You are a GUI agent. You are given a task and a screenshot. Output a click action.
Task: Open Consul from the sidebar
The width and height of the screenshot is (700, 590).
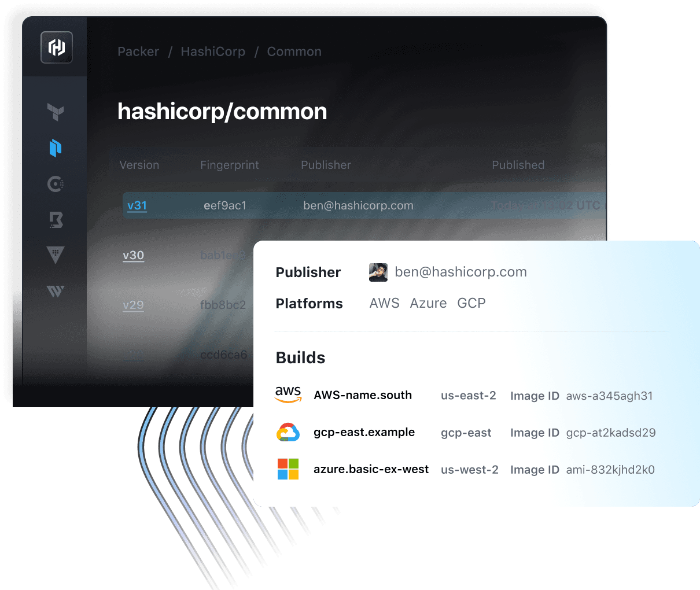pyautogui.click(x=56, y=184)
